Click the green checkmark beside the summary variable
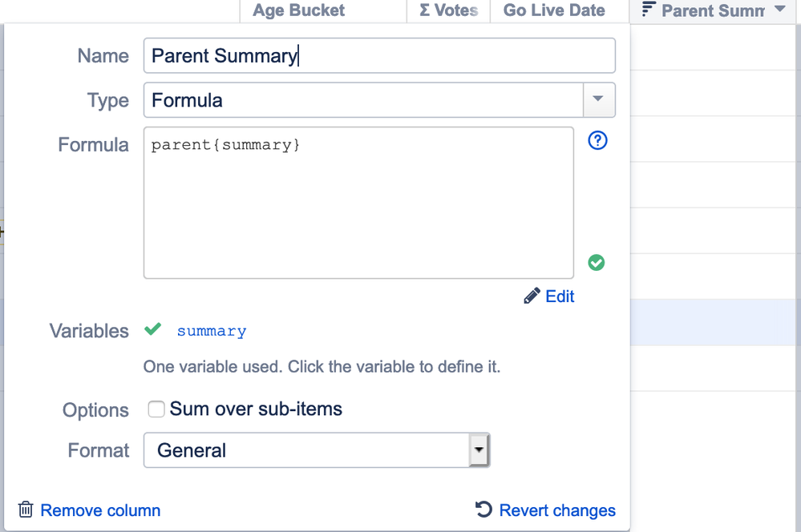Image resolution: width=801 pixels, height=532 pixels. pos(152,328)
